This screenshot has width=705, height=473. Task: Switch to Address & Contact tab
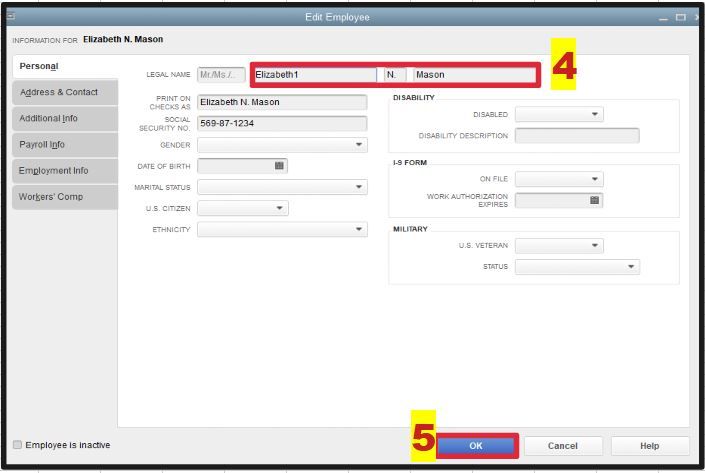65,92
